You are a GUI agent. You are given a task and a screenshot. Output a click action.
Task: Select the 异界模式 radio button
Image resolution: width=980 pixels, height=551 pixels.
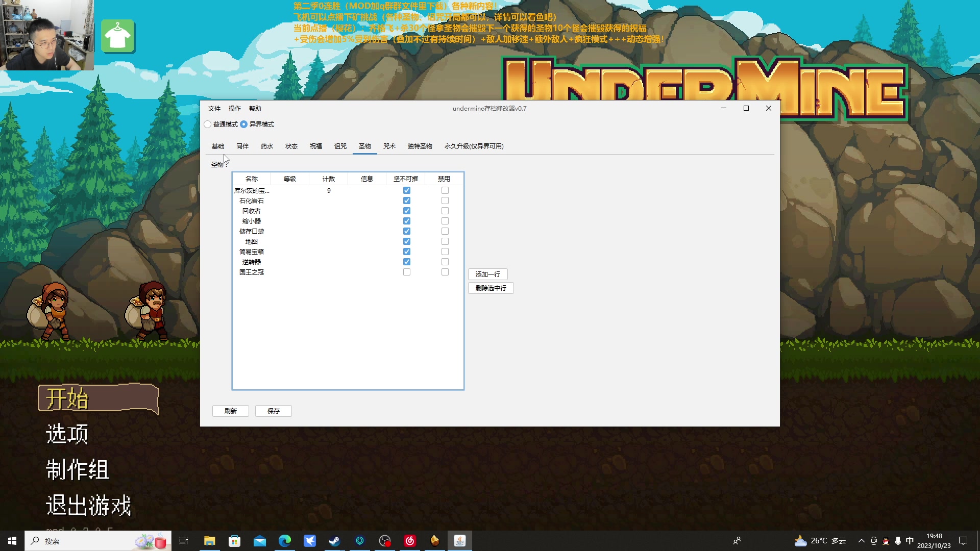tap(244, 124)
